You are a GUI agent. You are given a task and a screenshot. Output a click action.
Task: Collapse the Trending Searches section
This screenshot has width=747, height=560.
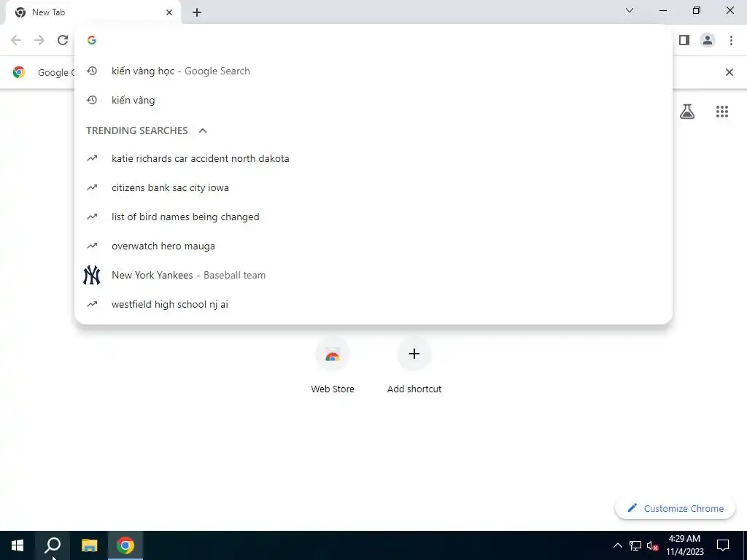tap(203, 131)
